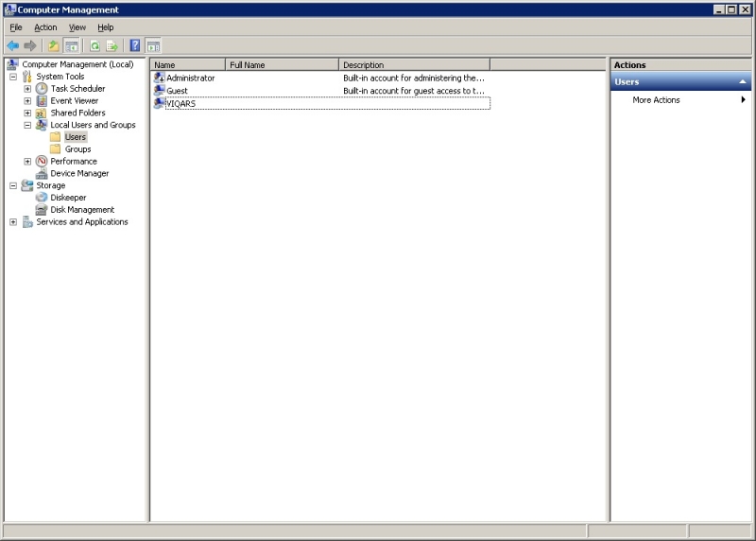Select the Groups folder in tree
756x541 pixels.
pyautogui.click(x=77, y=149)
